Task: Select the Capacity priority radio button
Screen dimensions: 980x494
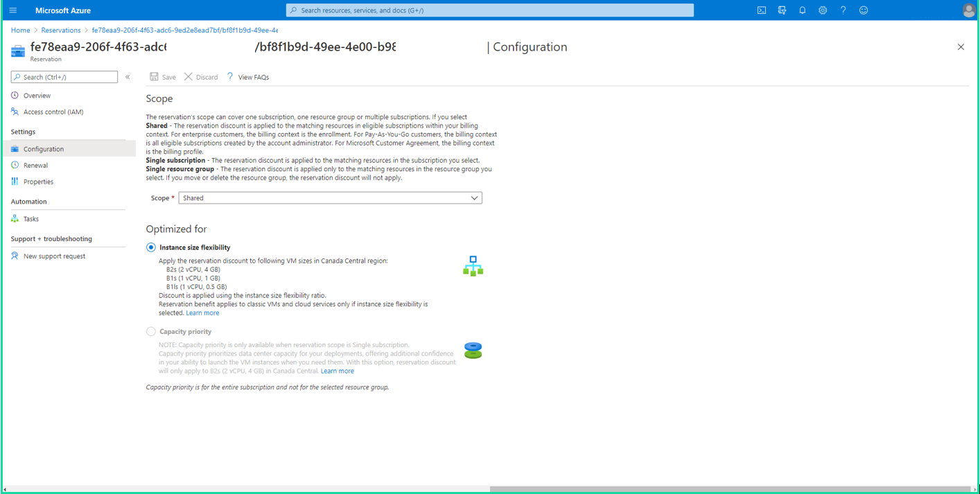Action: point(151,332)
